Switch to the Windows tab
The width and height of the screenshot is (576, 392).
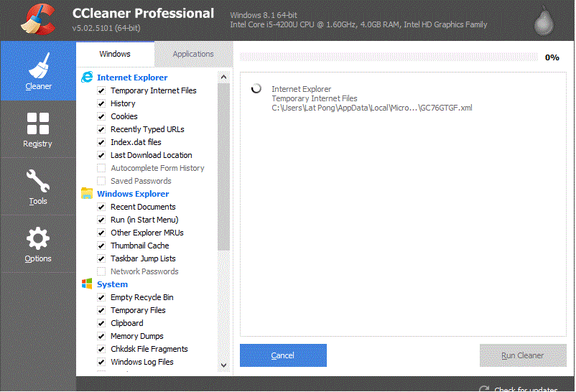tap(115, 54)
